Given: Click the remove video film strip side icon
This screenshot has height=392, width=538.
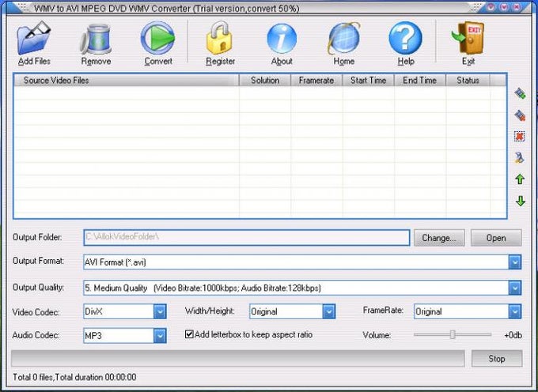Looking at the screenshot, I should point(520,115).
